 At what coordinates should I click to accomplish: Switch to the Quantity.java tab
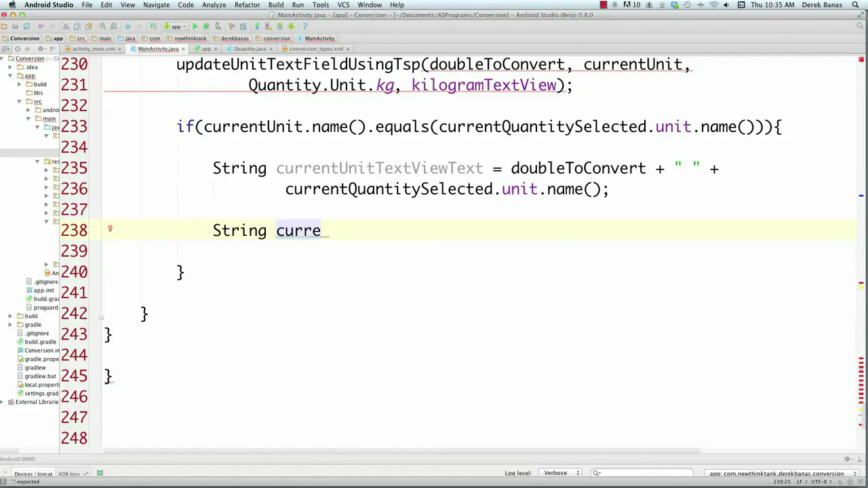(x=250, y=48)
